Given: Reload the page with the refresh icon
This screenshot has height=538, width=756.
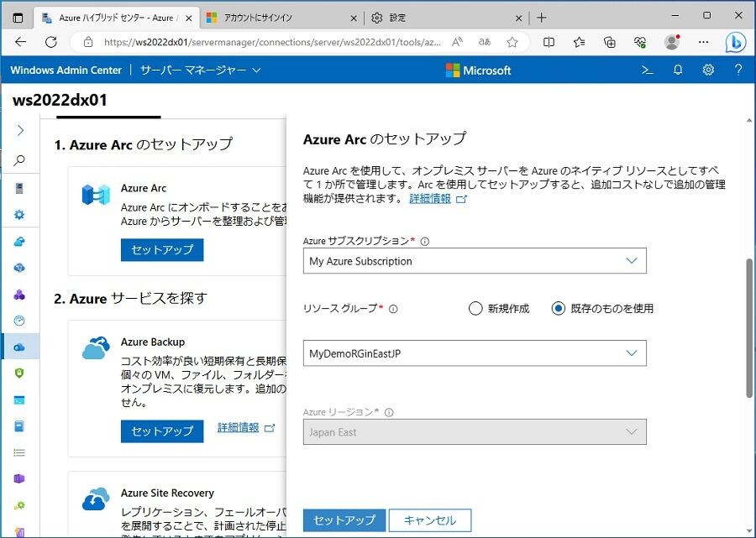Looking at the screenshot, I should pos(51,42).
